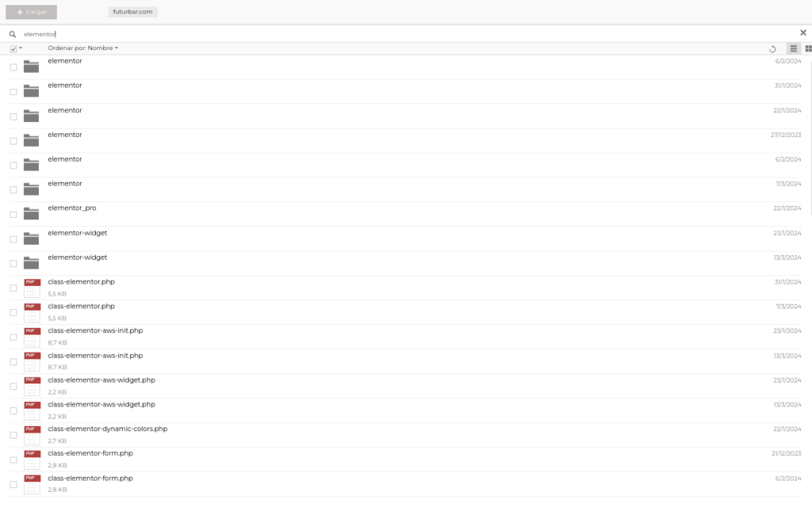
Task: Clear the search with the X icon
Action: (x=803, y=32)
